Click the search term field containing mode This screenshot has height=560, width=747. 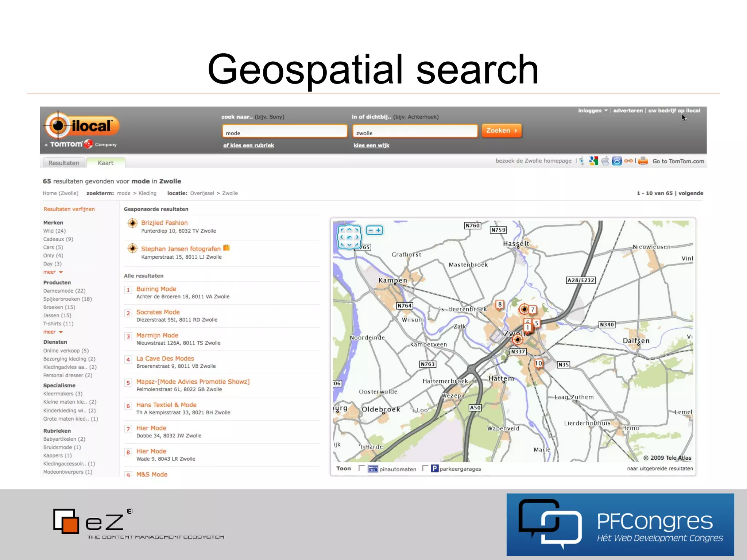pyautogui.click(x=285, y=131)
